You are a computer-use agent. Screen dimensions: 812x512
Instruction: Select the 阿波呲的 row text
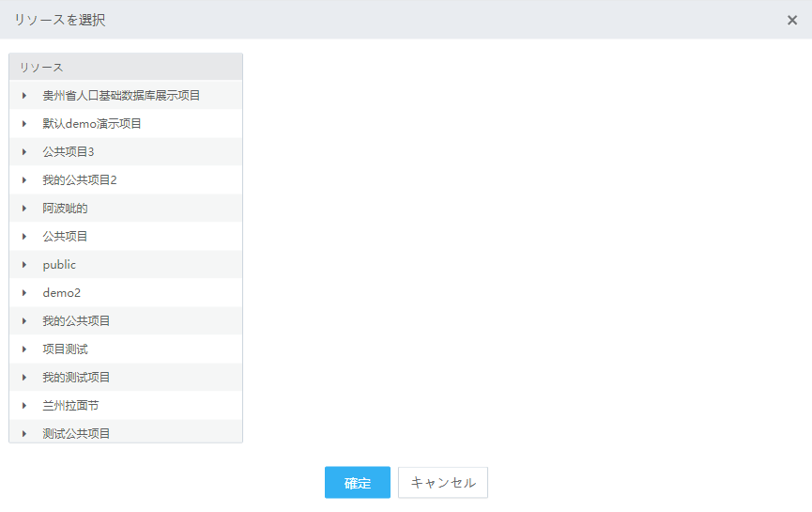coord(66,209)
